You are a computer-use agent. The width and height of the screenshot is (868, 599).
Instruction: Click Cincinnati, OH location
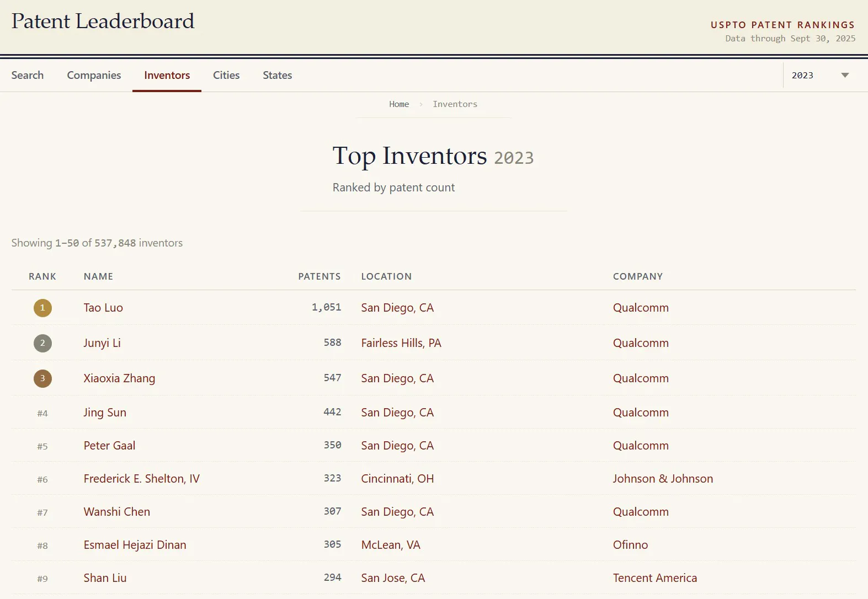pyautogui.click(x=397, y=479)
